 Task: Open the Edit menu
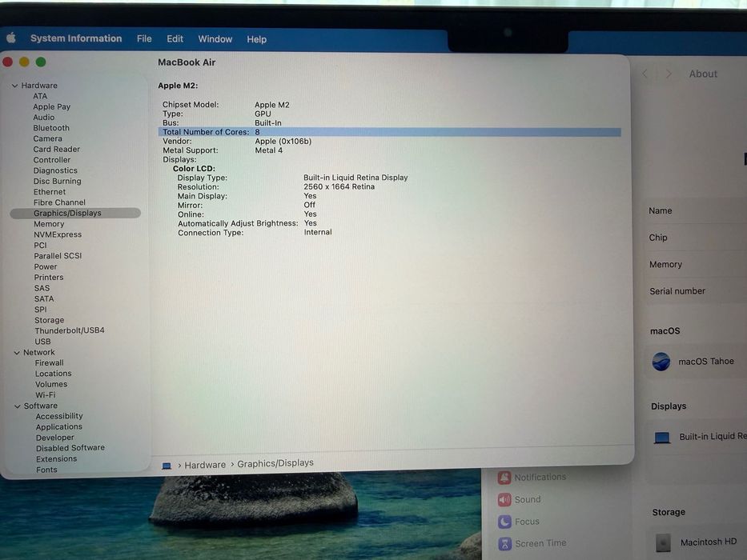(175, 39)
